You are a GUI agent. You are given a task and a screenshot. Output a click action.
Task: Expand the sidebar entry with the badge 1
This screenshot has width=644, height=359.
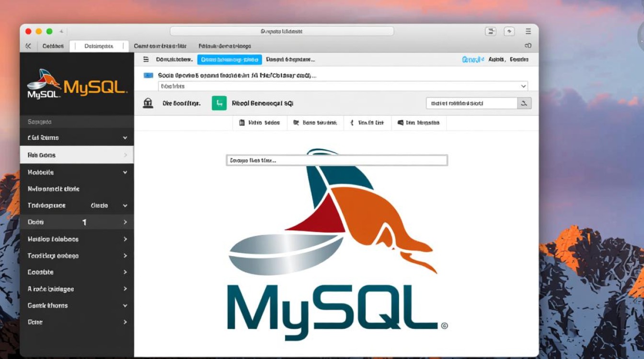tap(77, 222)
